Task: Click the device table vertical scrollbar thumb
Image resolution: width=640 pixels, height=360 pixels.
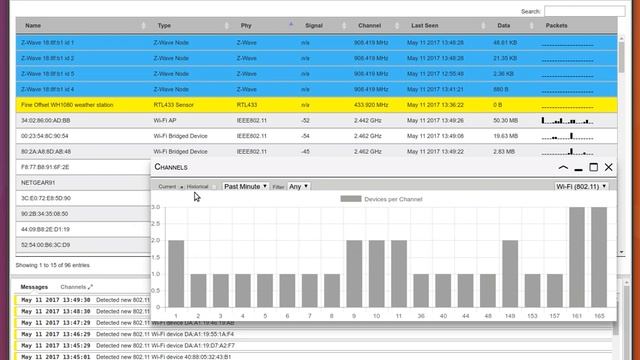Action: (x=621, y=57)
